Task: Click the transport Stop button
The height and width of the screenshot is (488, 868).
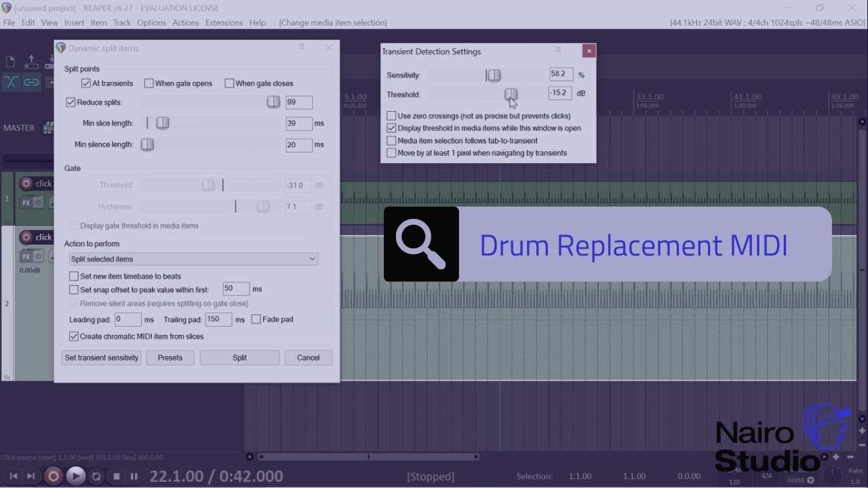Action: [x=116, y=476]
